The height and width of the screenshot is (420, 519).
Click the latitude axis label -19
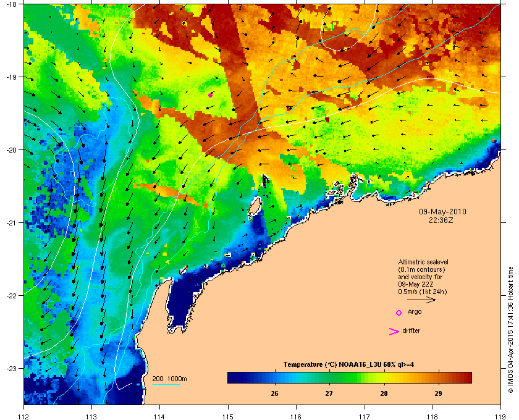pyautogui.click(x=11, y=77)
